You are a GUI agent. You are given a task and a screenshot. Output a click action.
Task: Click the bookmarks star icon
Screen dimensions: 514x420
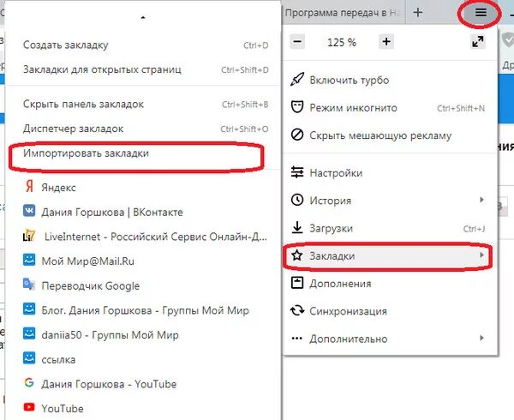click(297, 255)
